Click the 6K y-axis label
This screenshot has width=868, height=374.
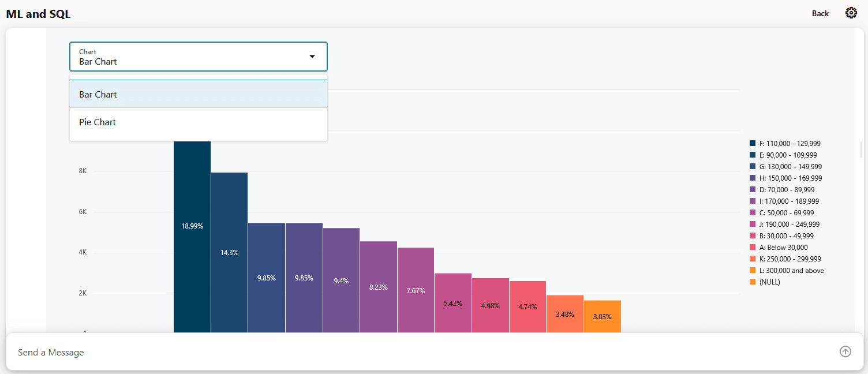tap(83, 212)
